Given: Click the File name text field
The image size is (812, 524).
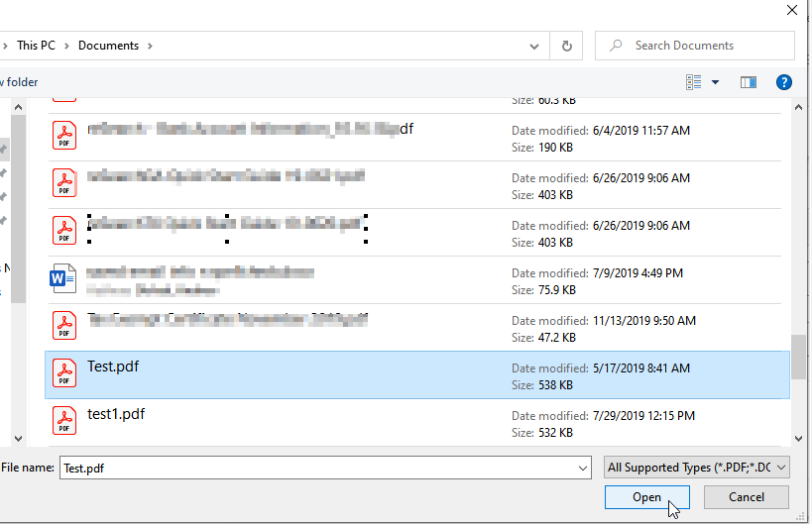Looking at the screenshot, I should click(x=317, y=468).
